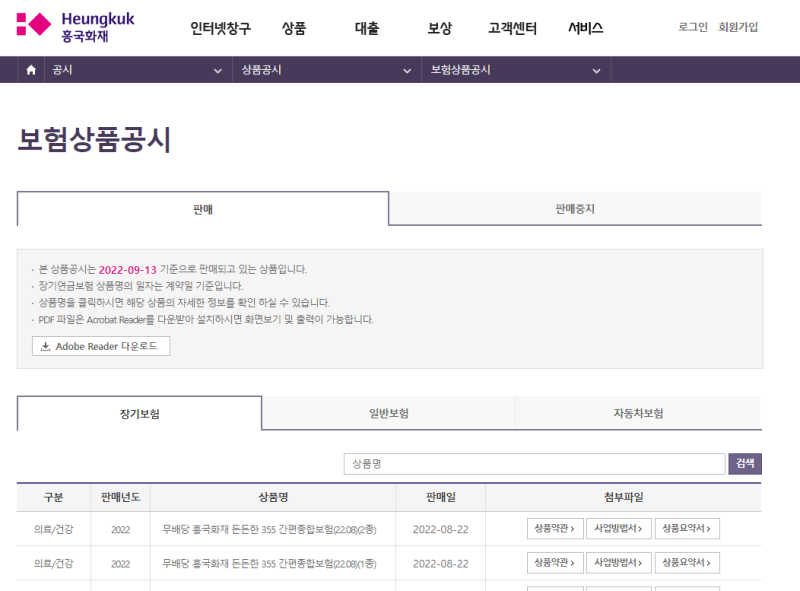This screenshot has height=591, width=800.
Task: Click the 회원가입 link
Action: 738,27
